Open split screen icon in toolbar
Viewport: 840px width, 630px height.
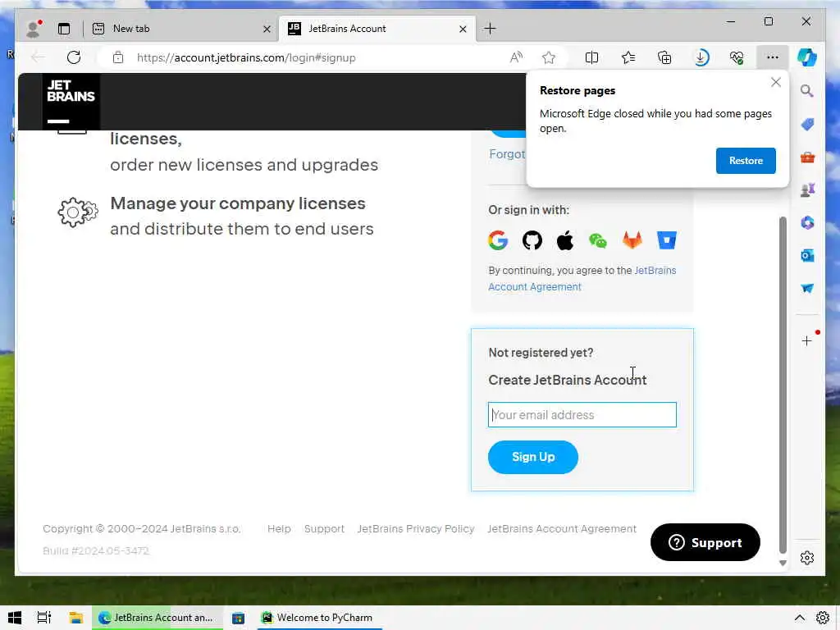pos(591,57)
